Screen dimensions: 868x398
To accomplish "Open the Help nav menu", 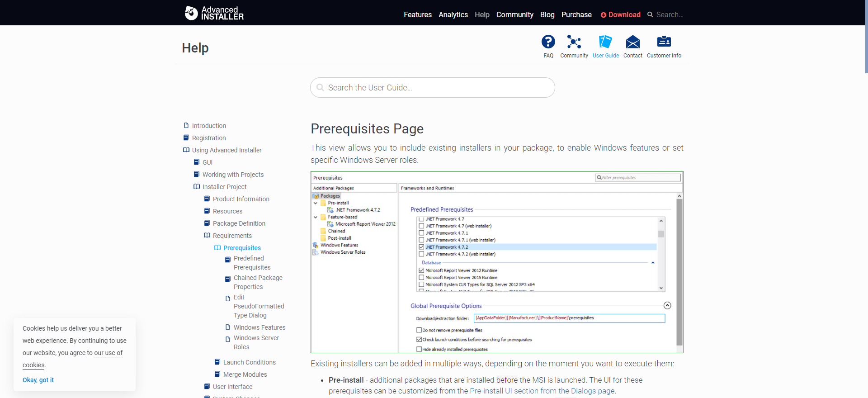I will [482, 14].
